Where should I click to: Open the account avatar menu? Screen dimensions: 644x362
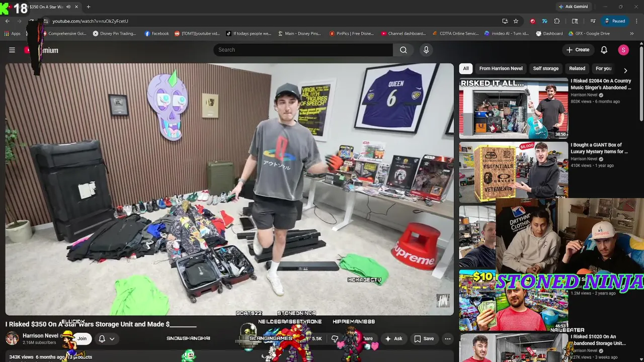tap(623, 50)
